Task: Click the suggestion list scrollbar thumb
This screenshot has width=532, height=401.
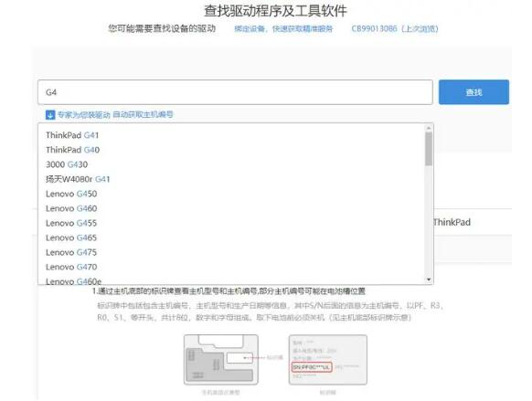Action: tap(429, 149)
